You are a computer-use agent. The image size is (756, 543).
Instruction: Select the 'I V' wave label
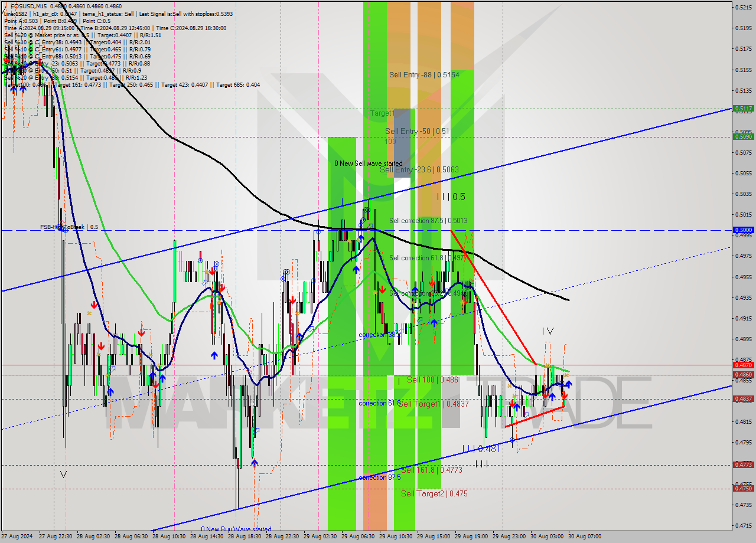[548, 331]
